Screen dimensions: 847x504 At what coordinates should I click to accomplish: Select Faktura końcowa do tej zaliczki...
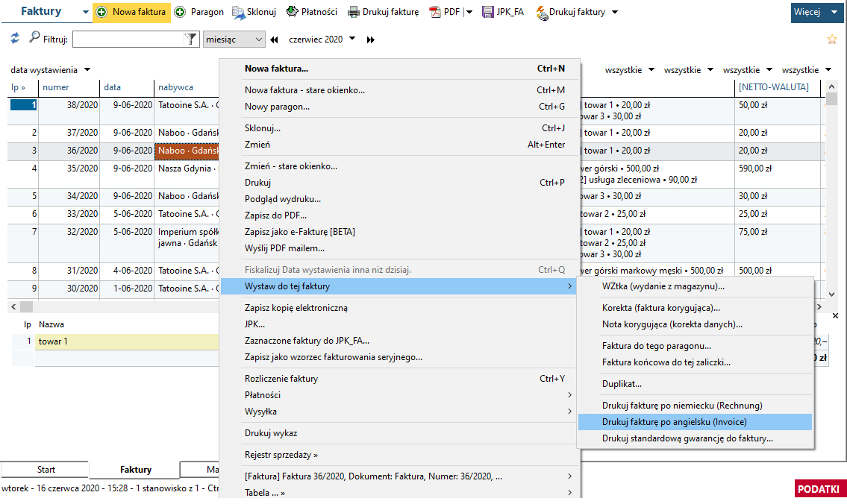click(696, 362)
